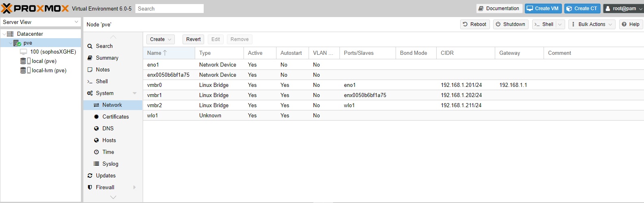Go to the Summary page

[107, 58]
